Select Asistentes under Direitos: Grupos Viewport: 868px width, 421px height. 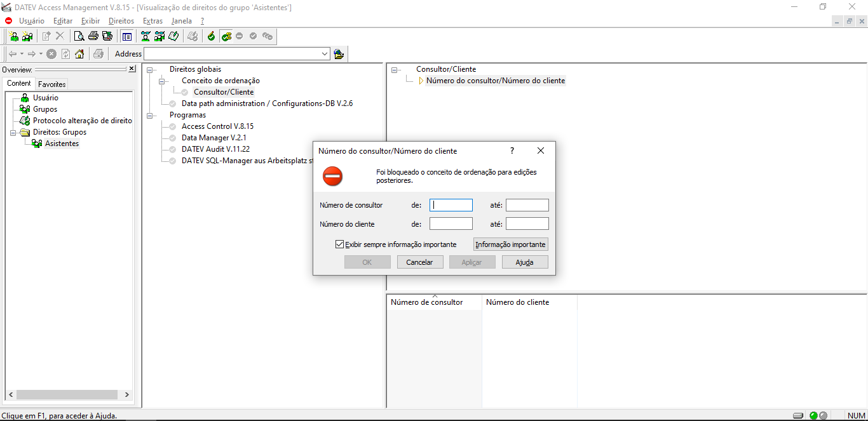62,144
